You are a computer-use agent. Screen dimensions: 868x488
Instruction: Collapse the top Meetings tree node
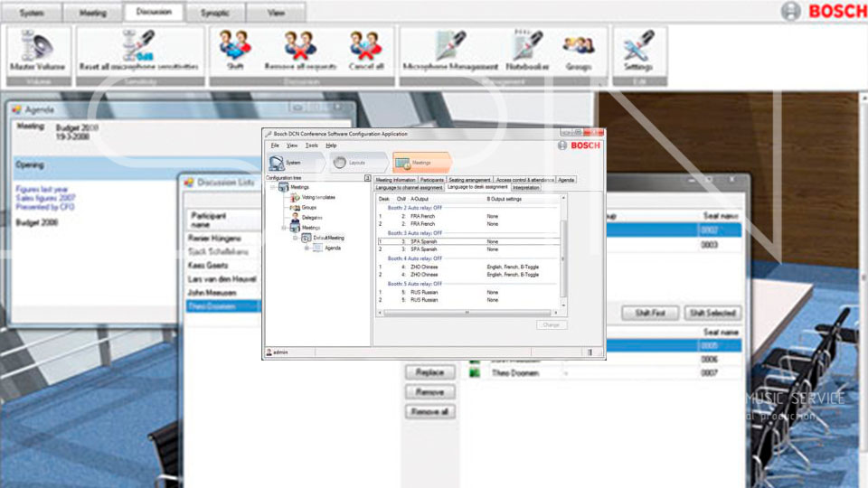pyautogui.click(x=271, y=187)
